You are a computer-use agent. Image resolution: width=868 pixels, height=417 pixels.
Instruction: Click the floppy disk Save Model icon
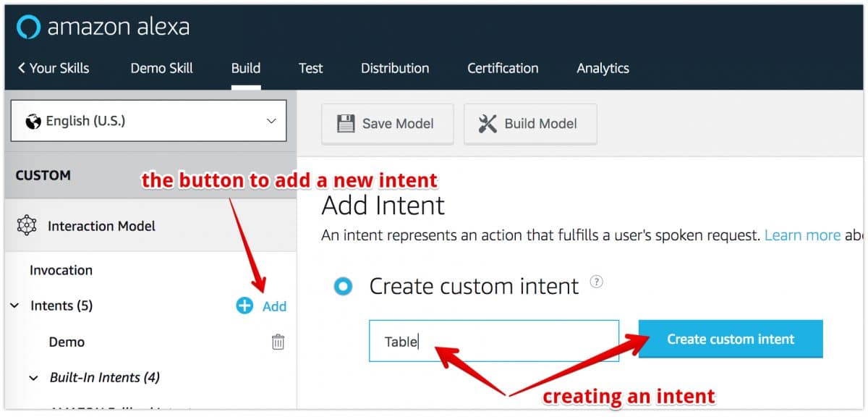point(346,123)
